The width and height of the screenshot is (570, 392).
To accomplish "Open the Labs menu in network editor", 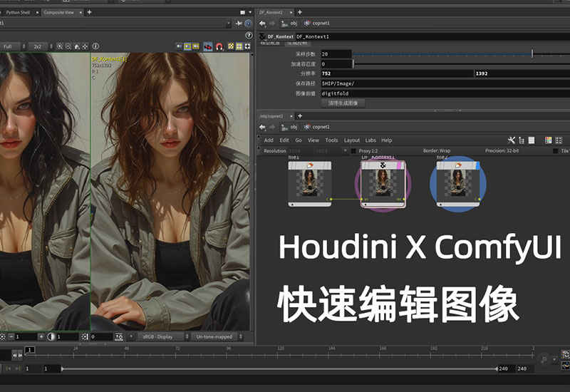I will (370, 140).
